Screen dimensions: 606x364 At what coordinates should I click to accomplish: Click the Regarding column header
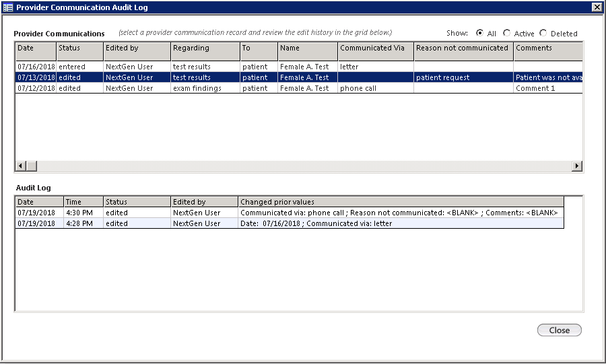click(x=205, y=51)
